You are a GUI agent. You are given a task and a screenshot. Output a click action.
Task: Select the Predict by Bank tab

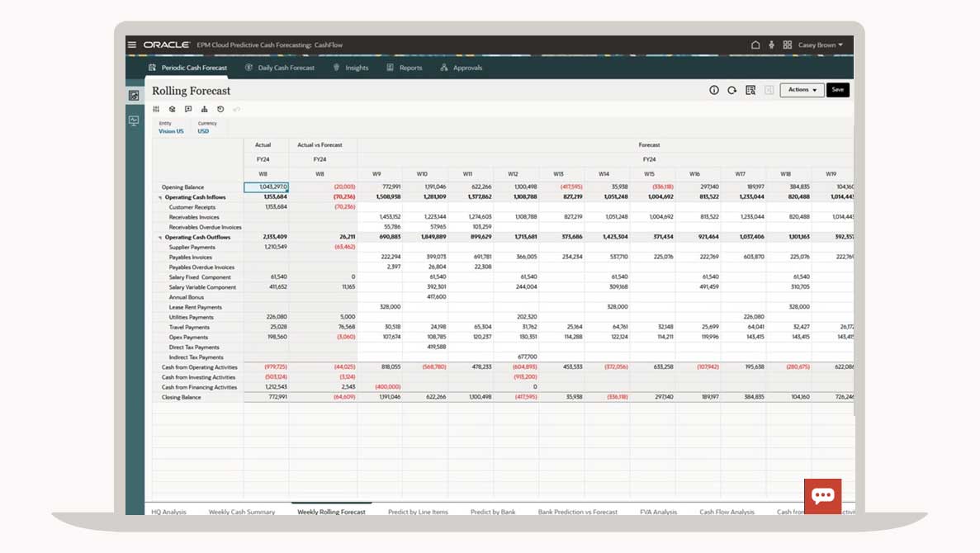pyautogui.click(x=493, y=512)
